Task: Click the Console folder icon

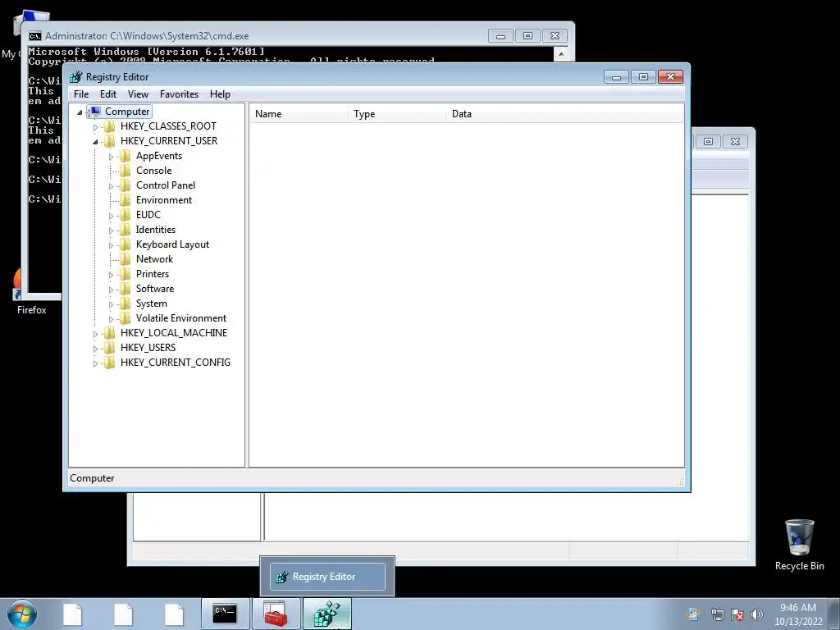Action: click(125, 171)
